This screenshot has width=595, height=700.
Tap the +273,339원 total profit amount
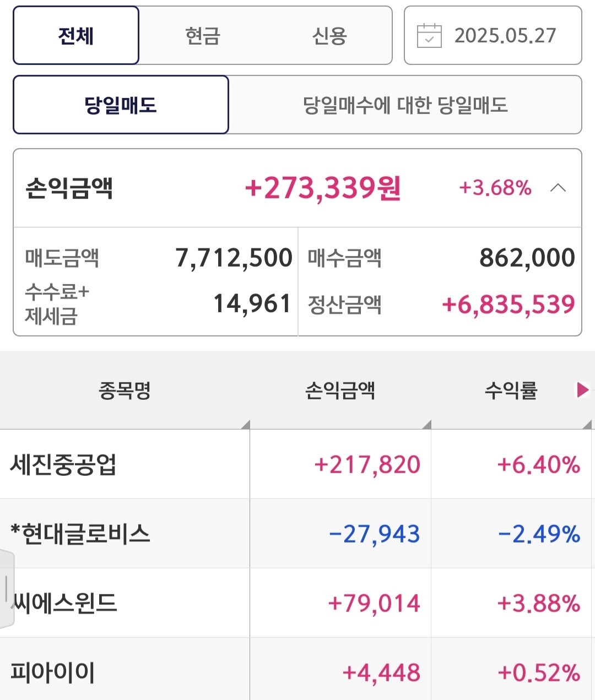[323, 188]
